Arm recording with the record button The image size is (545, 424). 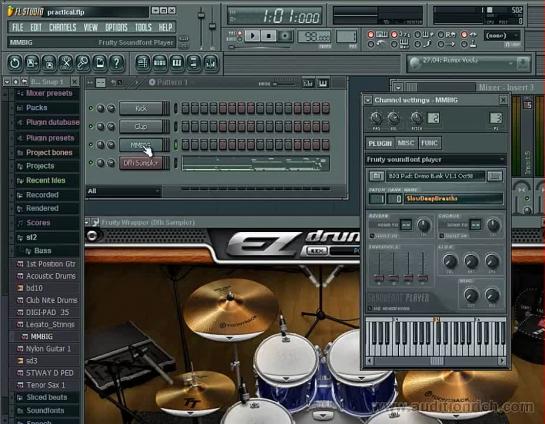point(285,35)
